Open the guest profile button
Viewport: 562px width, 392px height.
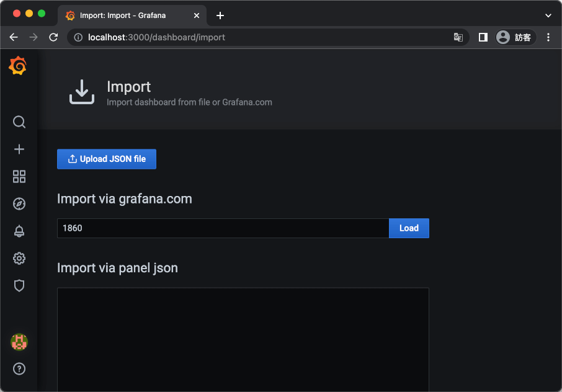click(x=515, y=37)
